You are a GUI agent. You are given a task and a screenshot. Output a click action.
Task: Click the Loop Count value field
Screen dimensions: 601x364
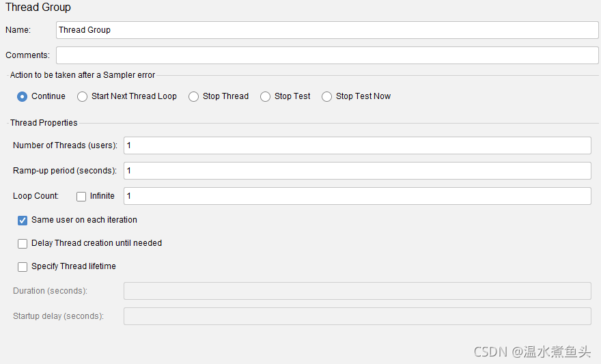tap(357, 196)
